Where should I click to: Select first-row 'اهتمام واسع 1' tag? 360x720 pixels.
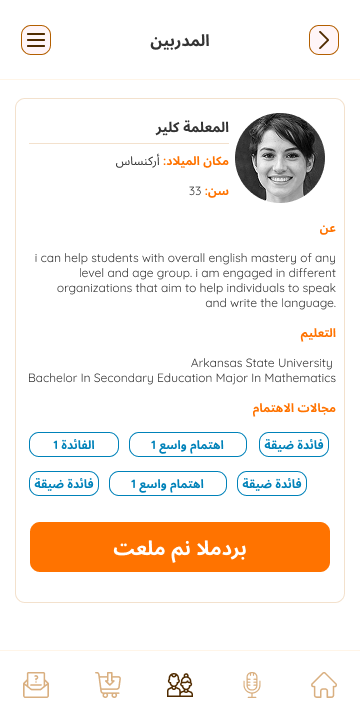pyautogui.click(x=188, y=444)
